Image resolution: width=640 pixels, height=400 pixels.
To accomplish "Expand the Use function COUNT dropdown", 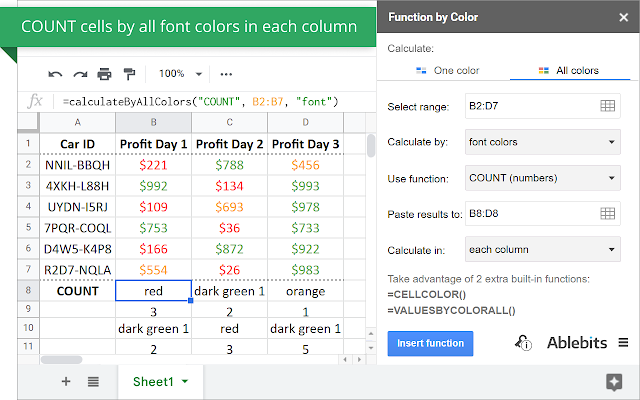I will coord(541,178).
